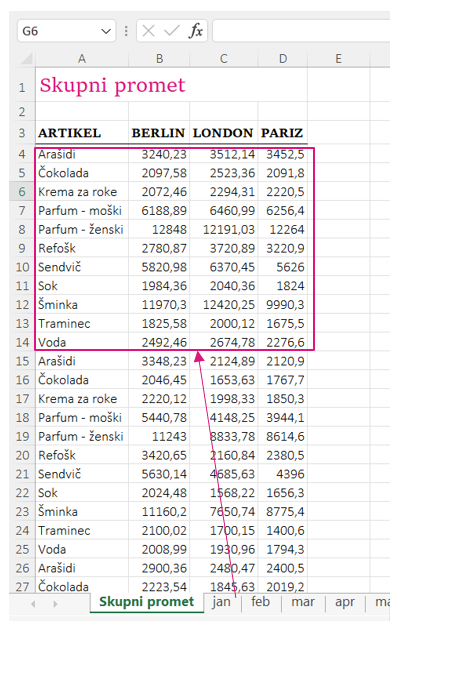Click Pariz value 1400,6 in row 24
453x673 pixels.
click(x=283, y=531)
